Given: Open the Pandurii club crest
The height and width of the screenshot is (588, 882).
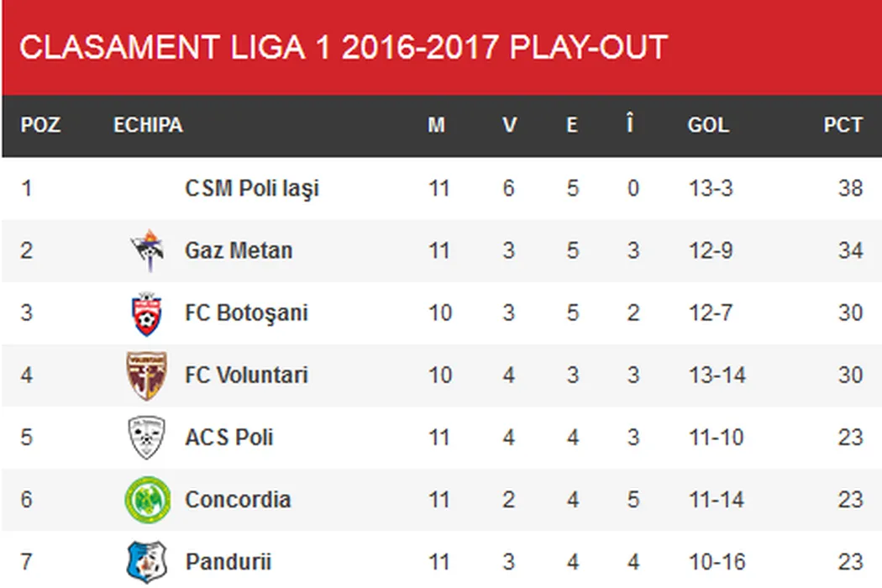Looking at the screenshot, I should [x=147, y=561].
